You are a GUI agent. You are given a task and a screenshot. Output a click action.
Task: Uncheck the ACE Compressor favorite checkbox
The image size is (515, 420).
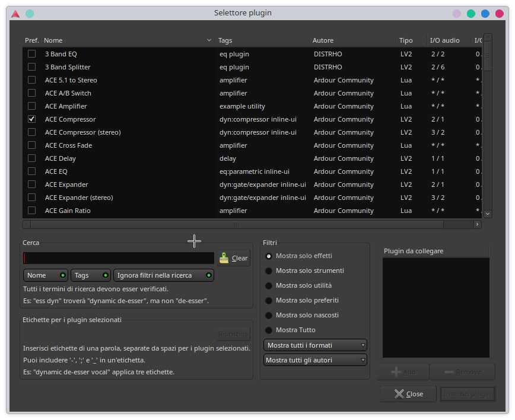coord(31,119)
